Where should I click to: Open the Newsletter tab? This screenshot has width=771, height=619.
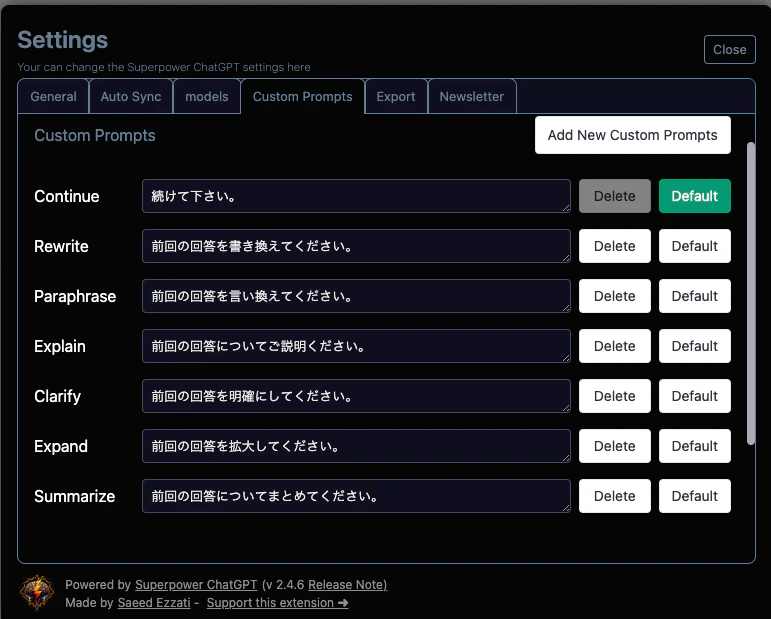coord(472,96)
